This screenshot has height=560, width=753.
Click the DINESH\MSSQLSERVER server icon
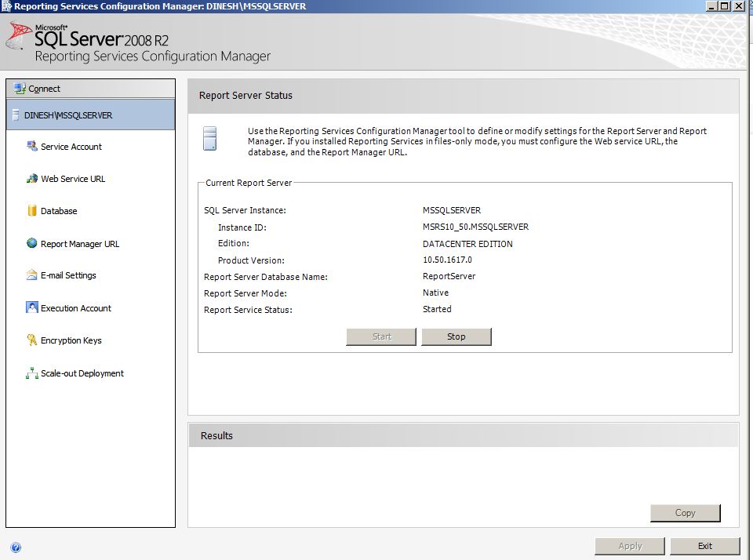coord(16,115)
